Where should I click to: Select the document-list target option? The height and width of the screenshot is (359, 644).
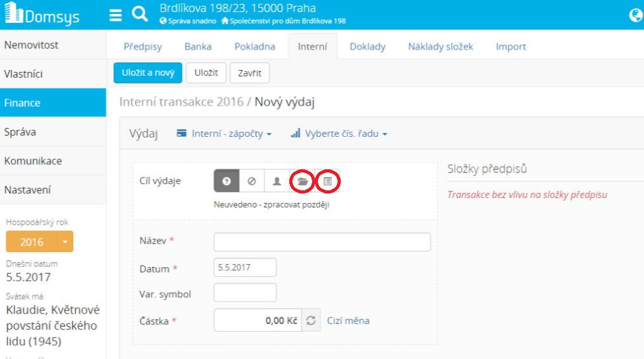coord(327,181)
